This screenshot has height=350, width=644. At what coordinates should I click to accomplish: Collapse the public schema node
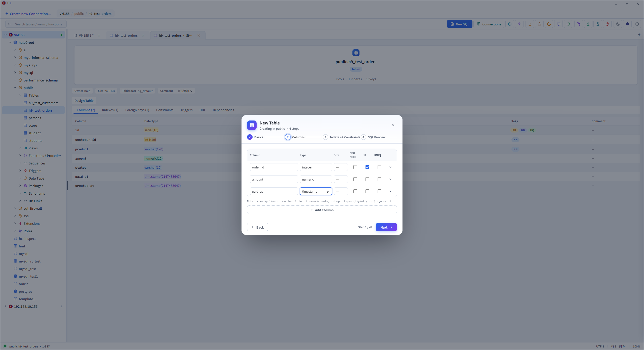(x=15, y=88)
